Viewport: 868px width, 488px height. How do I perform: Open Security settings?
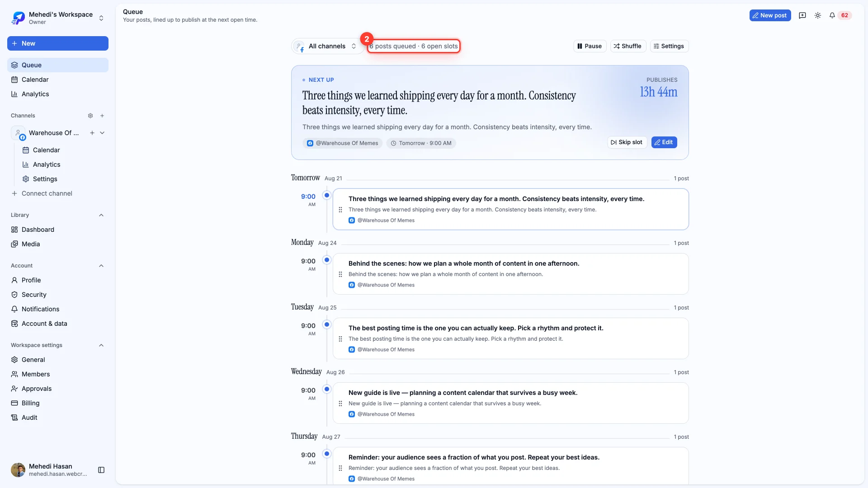58,295
